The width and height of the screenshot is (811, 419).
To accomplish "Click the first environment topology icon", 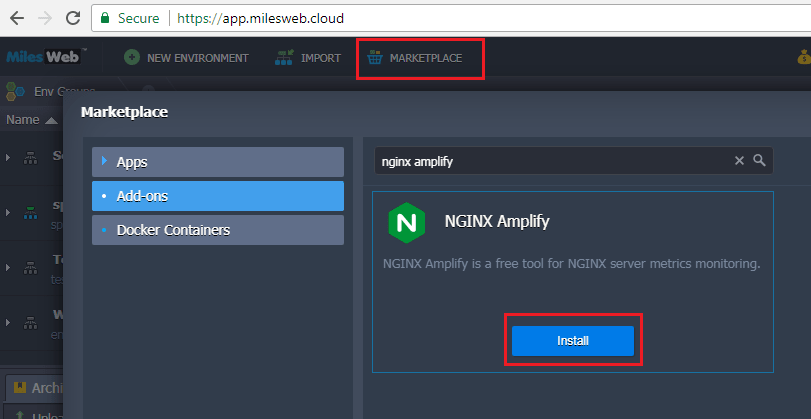I will click(x=31, y=157).
